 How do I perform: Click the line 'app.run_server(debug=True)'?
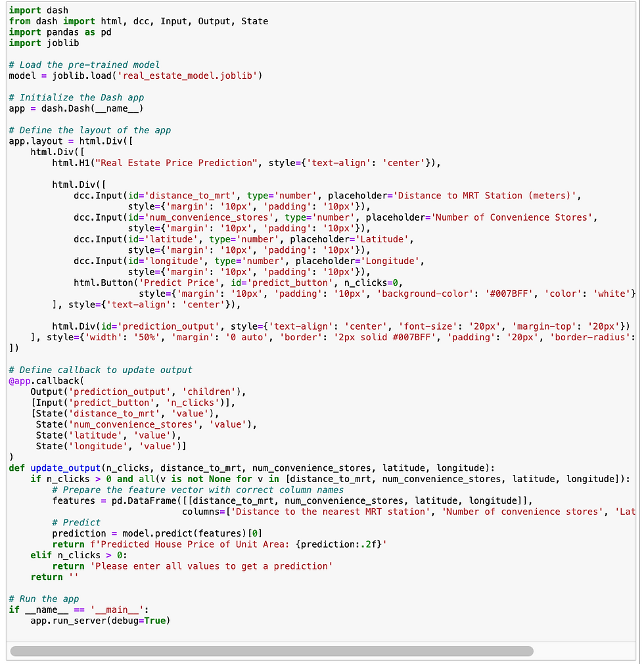pos(101,621)
